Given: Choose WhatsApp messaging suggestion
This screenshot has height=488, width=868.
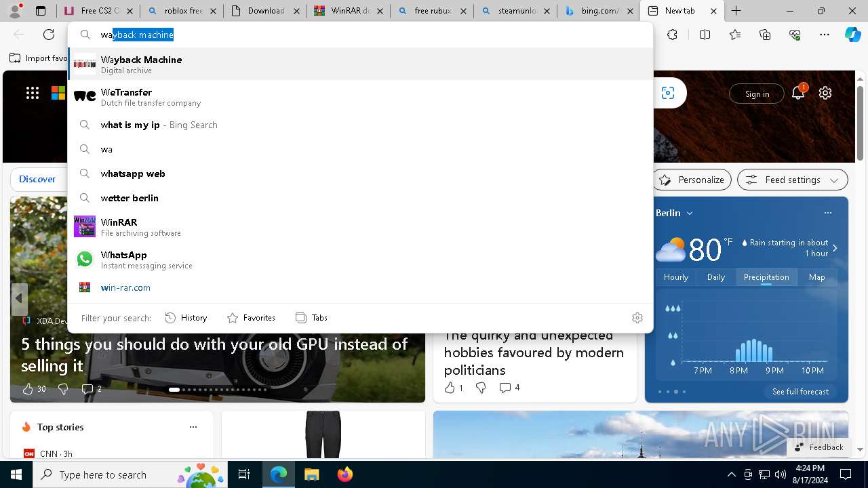Looking at the screenshot, I should click(x=360, y=259).
